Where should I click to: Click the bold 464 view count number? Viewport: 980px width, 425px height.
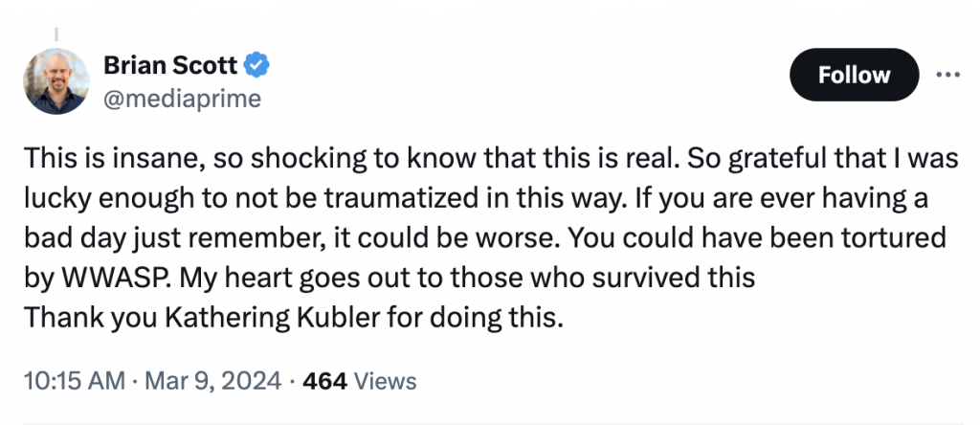click(324, 380)
